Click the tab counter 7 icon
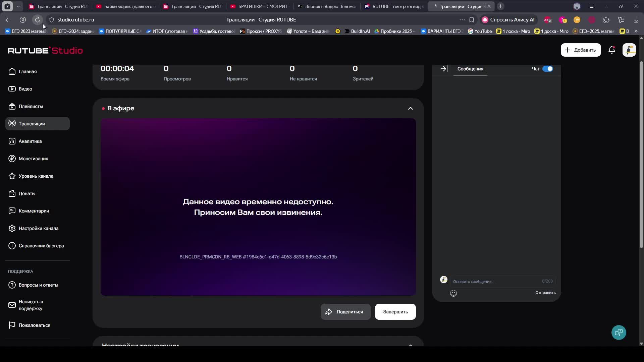 (x=7, y=6)
